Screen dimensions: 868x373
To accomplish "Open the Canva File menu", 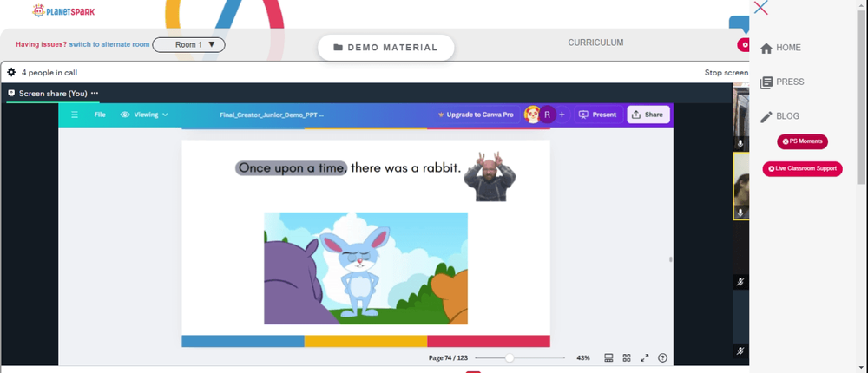I will [100, 115].
